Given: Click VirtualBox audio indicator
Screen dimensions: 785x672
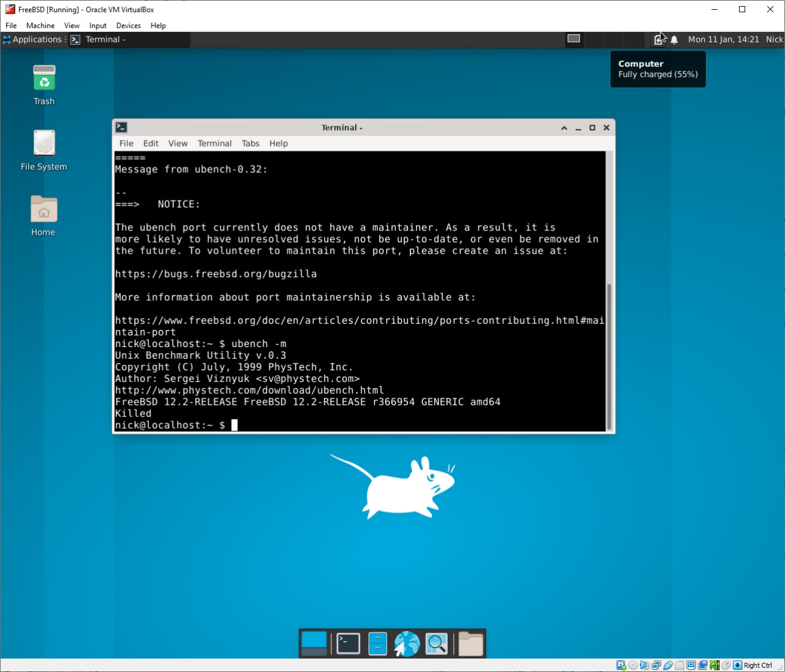Looking at the screenshot, I should 645,665.
